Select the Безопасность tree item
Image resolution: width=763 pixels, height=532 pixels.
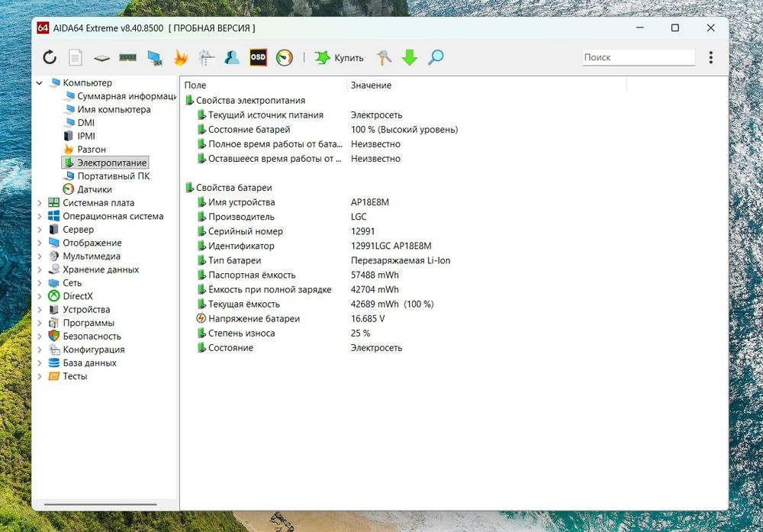(x=85, y=337)
